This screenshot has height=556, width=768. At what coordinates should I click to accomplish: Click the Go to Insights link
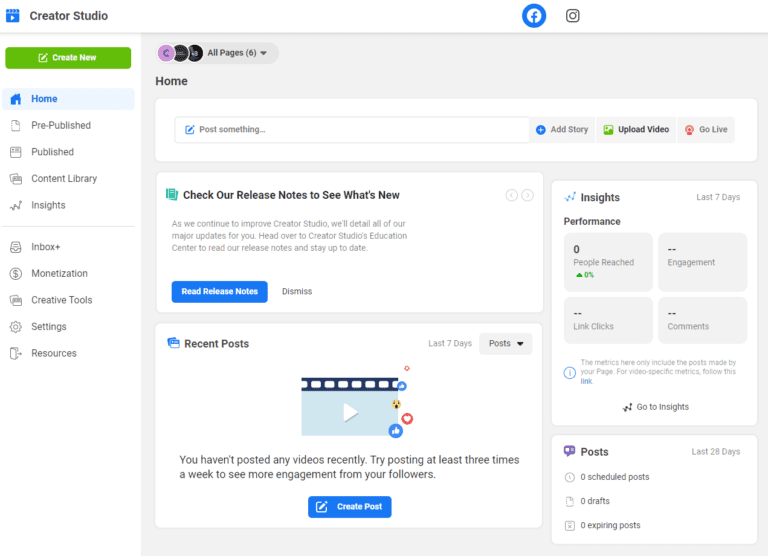655,407
